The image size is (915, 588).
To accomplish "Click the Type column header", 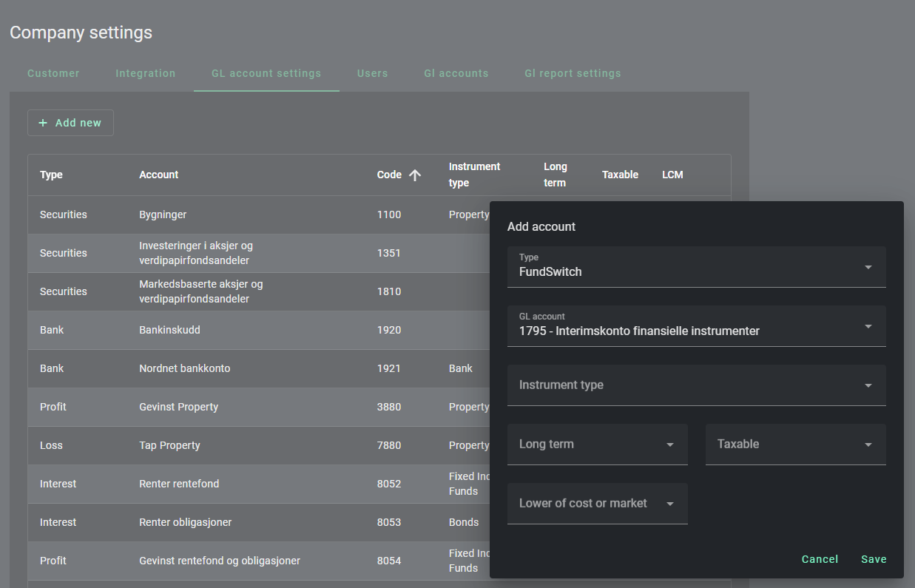I will (x=51, y=175).
